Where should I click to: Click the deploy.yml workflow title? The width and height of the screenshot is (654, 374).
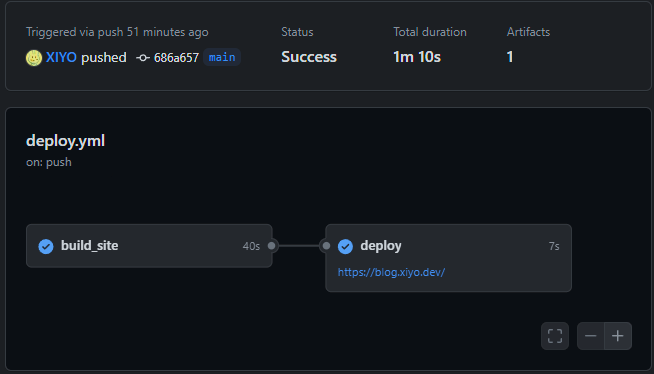pyautogui.click(x=65, y=141)
